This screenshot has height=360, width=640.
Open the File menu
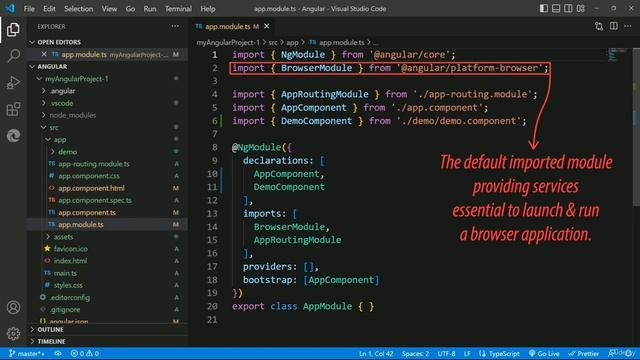coord(29,9)
